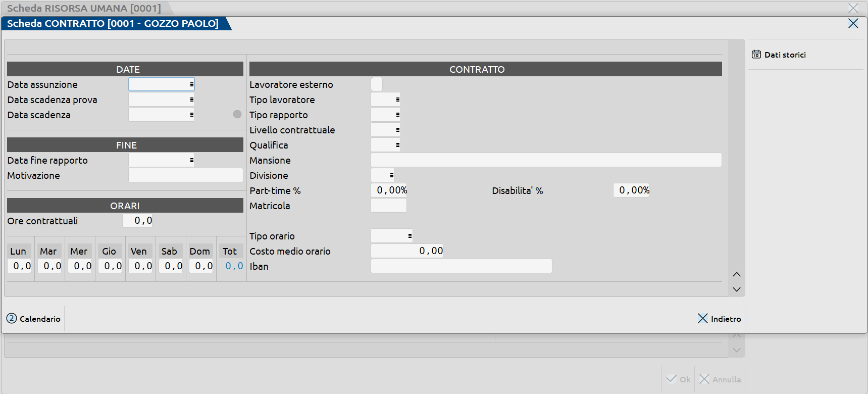Screen dimensions: 868x394
Task: Open Dati storici calendar icon
Action: (756, 55)
